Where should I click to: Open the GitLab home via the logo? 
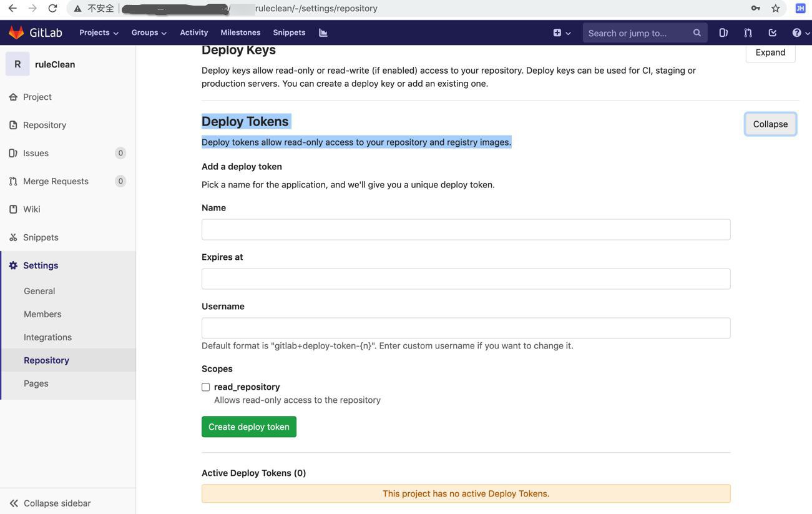pyautogui.click(x=36, y=32)
